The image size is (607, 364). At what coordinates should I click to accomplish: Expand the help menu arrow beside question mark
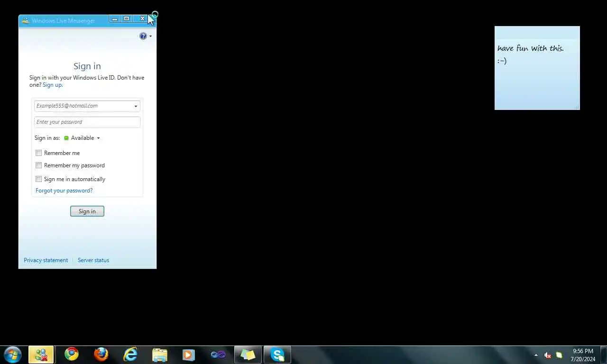pos(150,36)
